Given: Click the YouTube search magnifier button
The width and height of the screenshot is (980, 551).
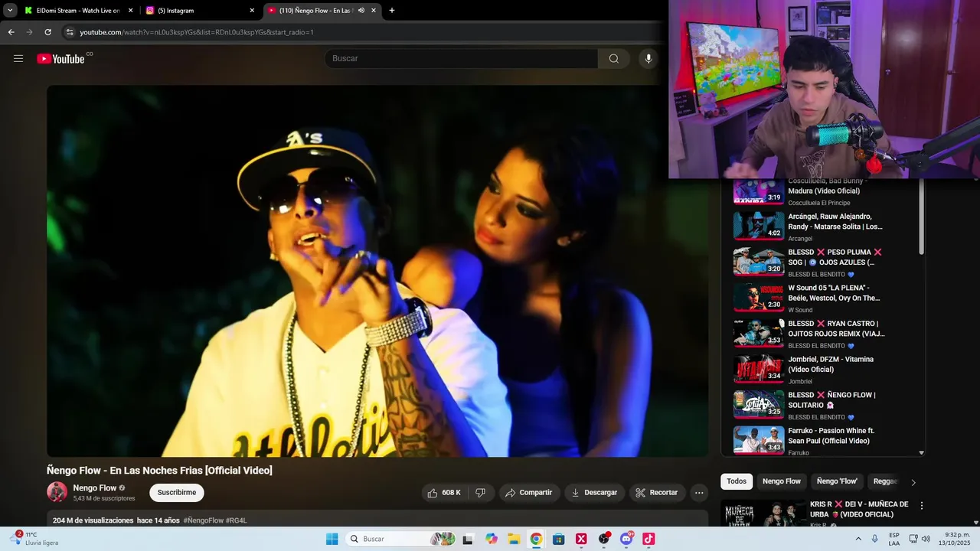Looking at the screenshot, I should click(614, 58).
